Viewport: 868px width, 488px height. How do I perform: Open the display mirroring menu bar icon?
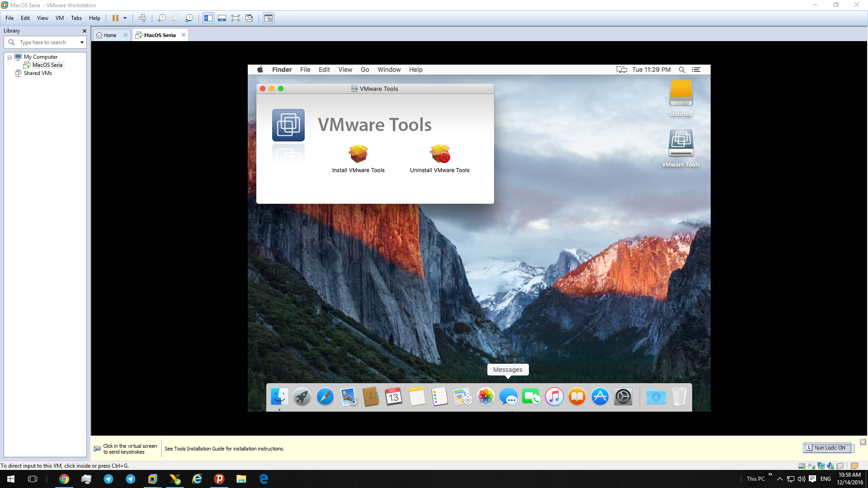622,70
